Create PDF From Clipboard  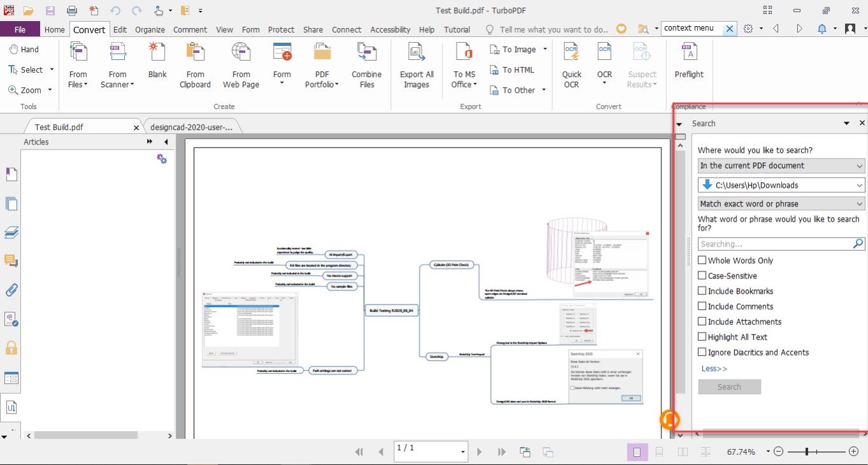[195, 66]
